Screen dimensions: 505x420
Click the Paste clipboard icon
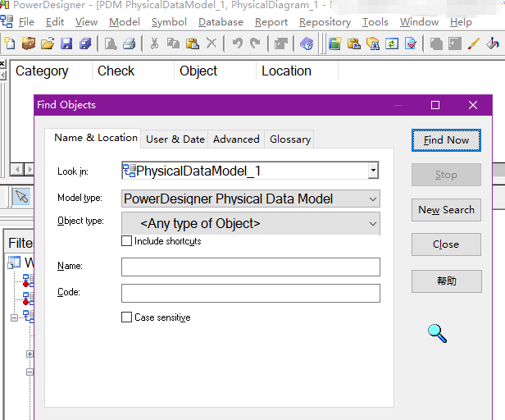click(x=193, y=43)
